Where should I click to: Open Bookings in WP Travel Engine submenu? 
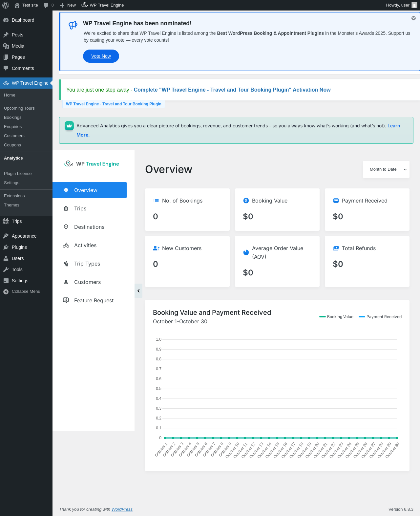(13, 118)
